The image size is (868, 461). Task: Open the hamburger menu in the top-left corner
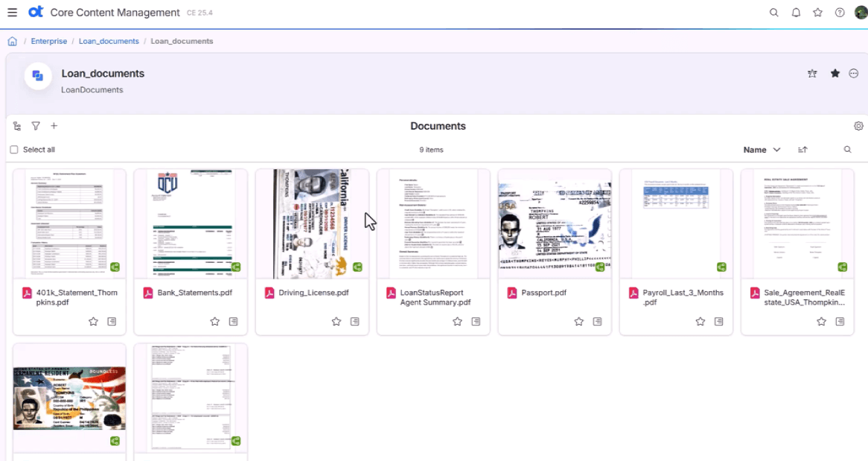pos(13,13)
